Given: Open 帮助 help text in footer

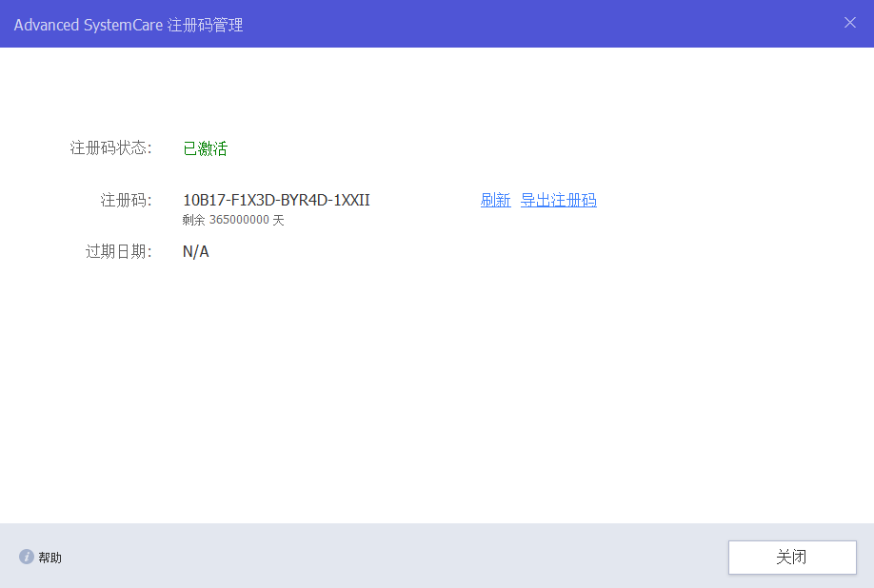Looking at the screenshot, I should click(50, 558).
